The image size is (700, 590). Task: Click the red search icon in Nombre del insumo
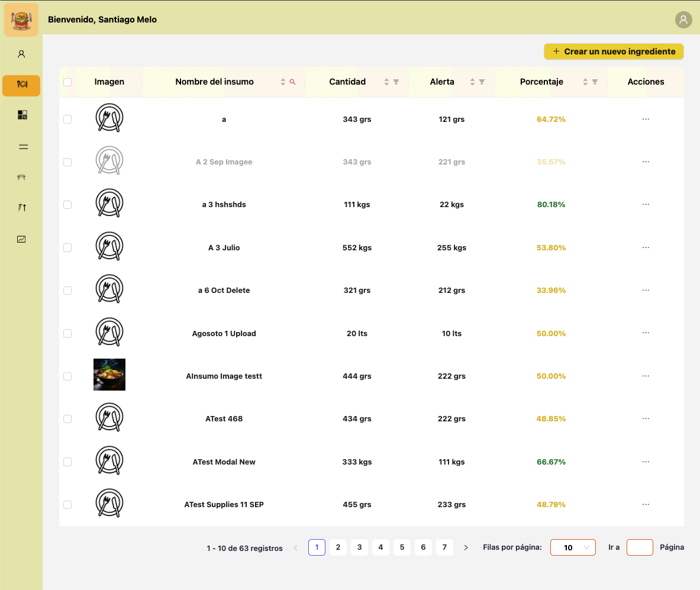pyautogui.click(x=292, y=82)
